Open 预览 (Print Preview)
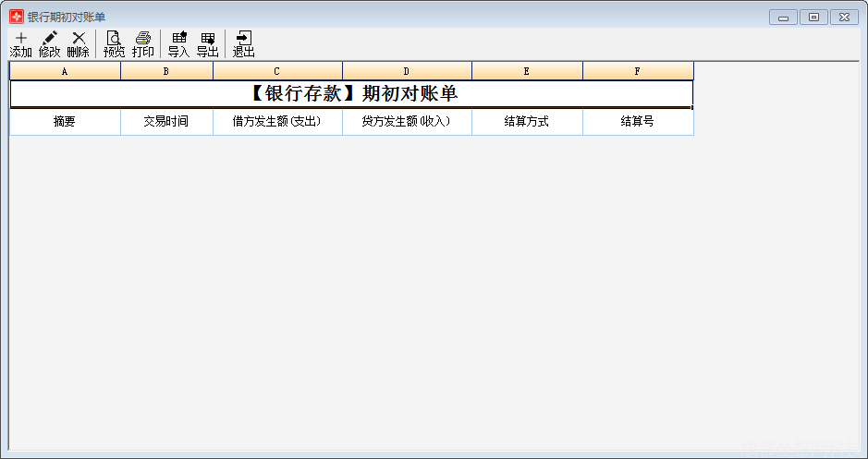Screen dimensions: 868x459 (x=114, y=43)
